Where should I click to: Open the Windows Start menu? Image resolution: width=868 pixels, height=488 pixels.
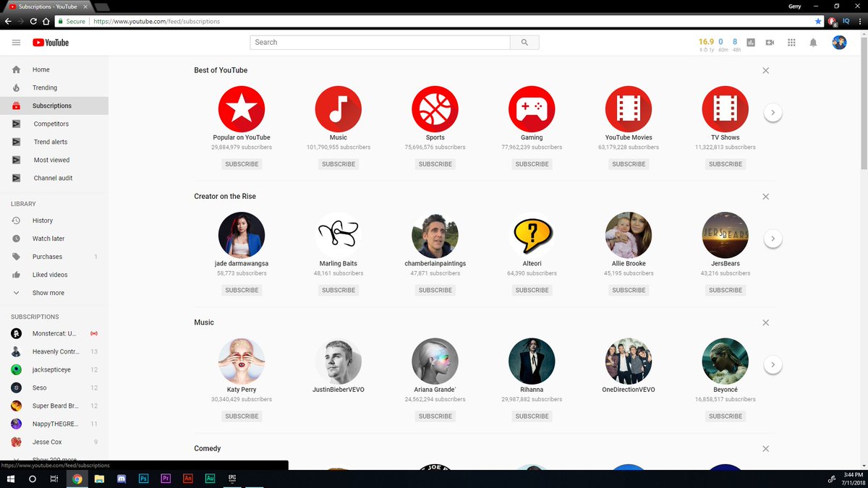click(12, 479)
